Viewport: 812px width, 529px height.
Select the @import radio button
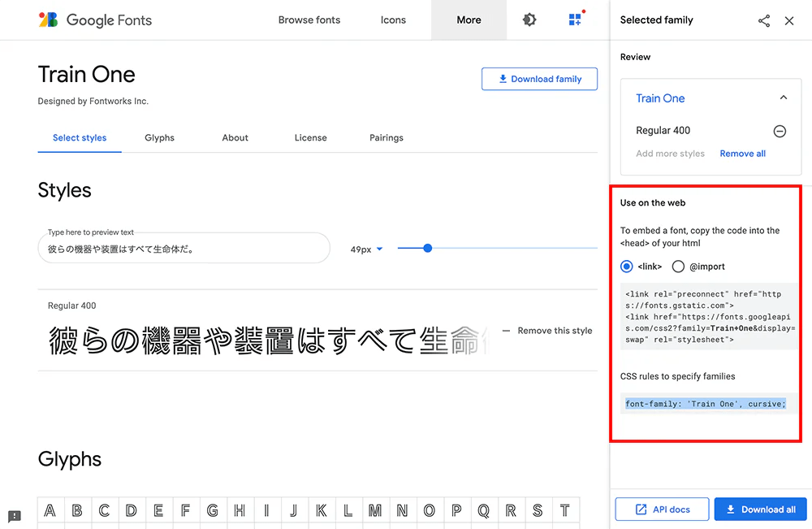(x=678, y=267)
